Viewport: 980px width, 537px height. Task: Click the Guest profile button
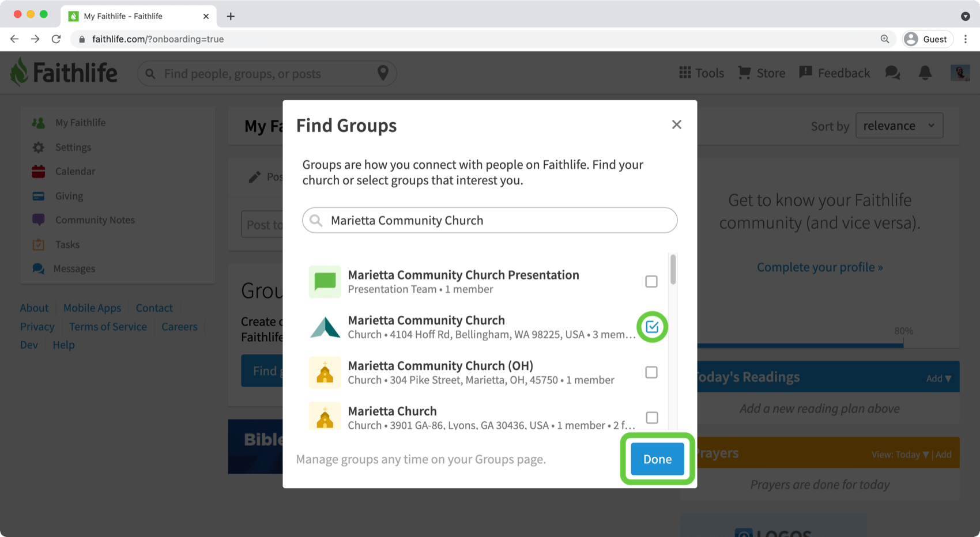[927, 39]
